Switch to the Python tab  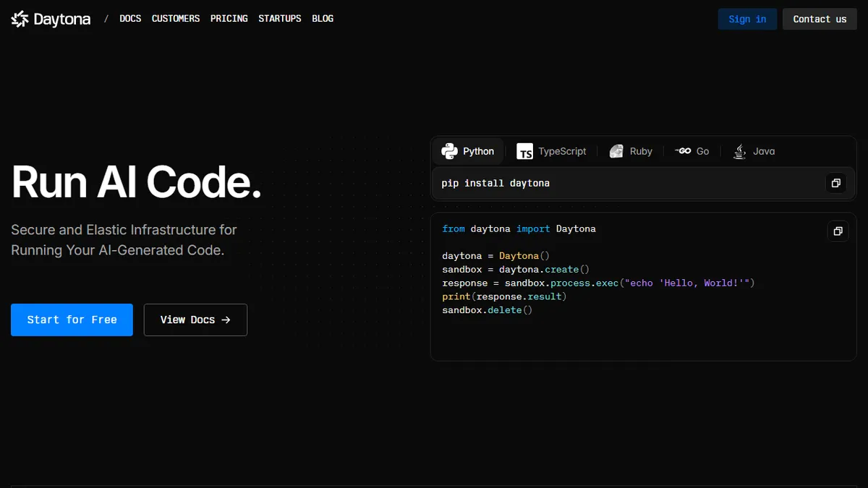[468, 151]
